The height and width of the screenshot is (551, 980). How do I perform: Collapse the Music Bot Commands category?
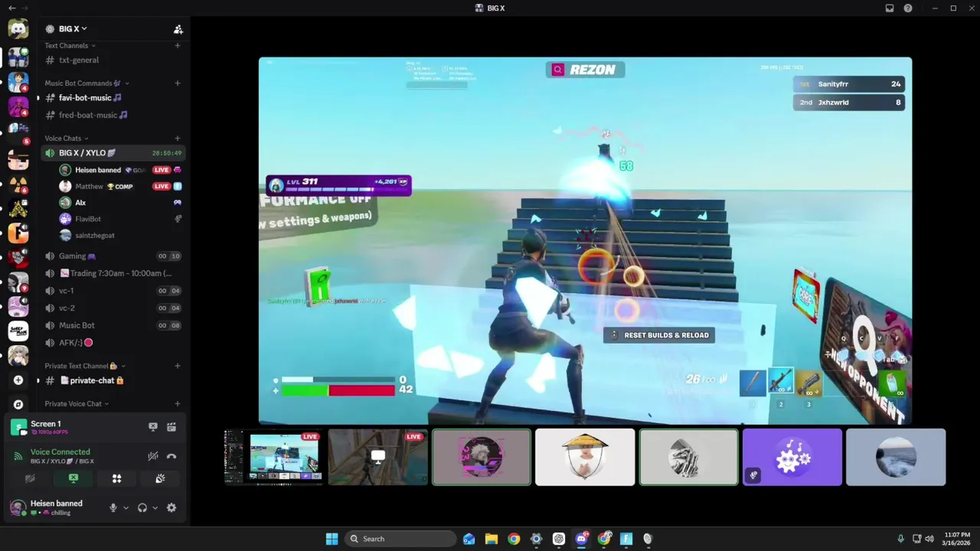[x=87, y=83]
